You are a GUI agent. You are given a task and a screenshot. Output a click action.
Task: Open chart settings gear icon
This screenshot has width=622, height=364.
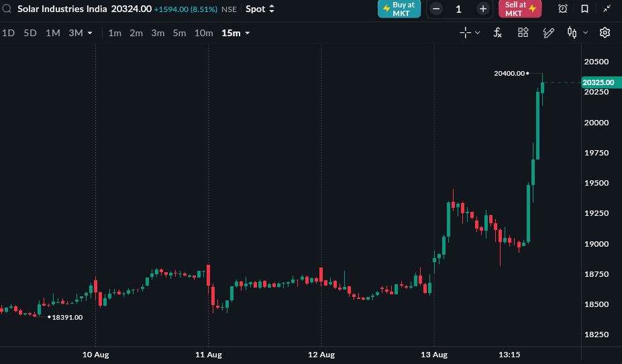coord(605,33)
